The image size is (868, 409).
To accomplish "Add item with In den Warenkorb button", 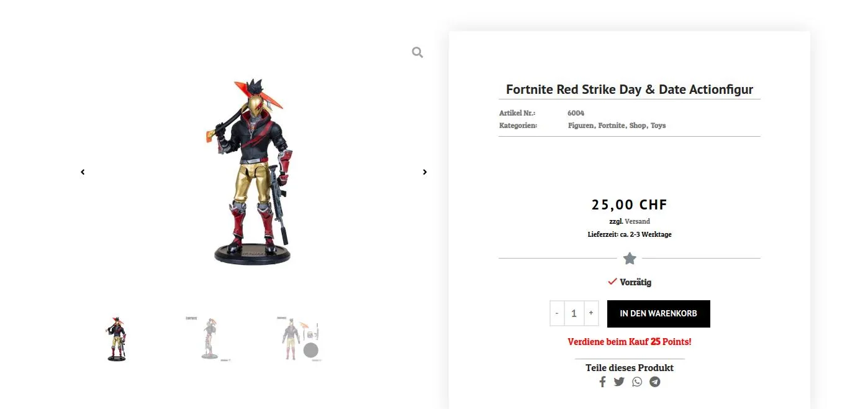I will coord(659,314).
